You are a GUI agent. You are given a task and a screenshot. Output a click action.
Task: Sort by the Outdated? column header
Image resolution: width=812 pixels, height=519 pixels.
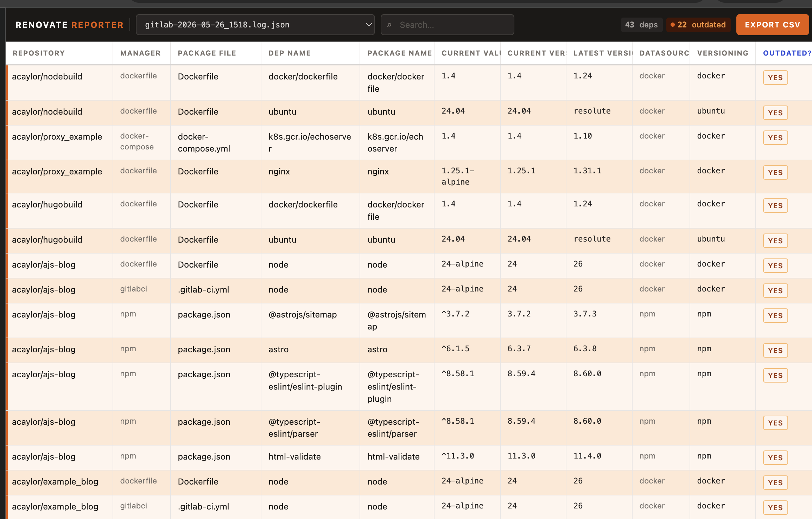[x=787, y=53]
